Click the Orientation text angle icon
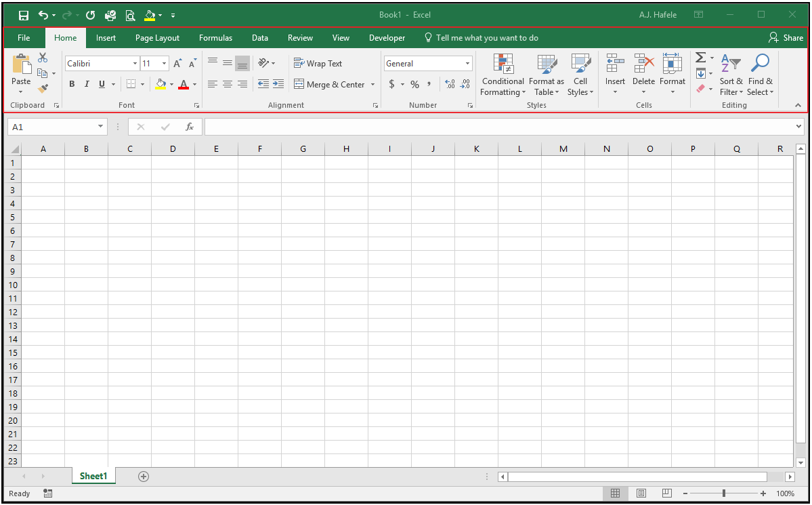812x505 pixels. click(x=263, y=63)
